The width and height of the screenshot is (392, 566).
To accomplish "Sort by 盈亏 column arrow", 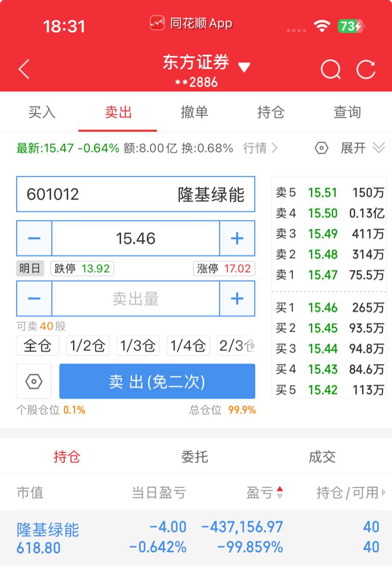I will coord(280,493).
